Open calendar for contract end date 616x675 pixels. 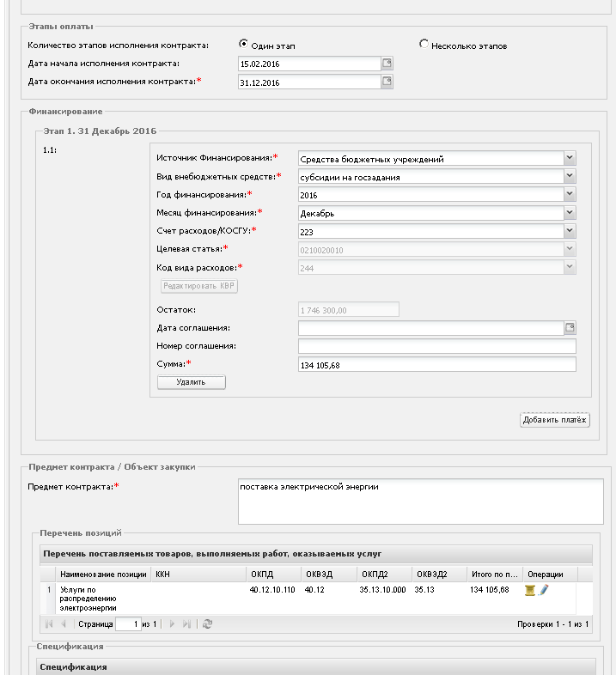(387, 82)
